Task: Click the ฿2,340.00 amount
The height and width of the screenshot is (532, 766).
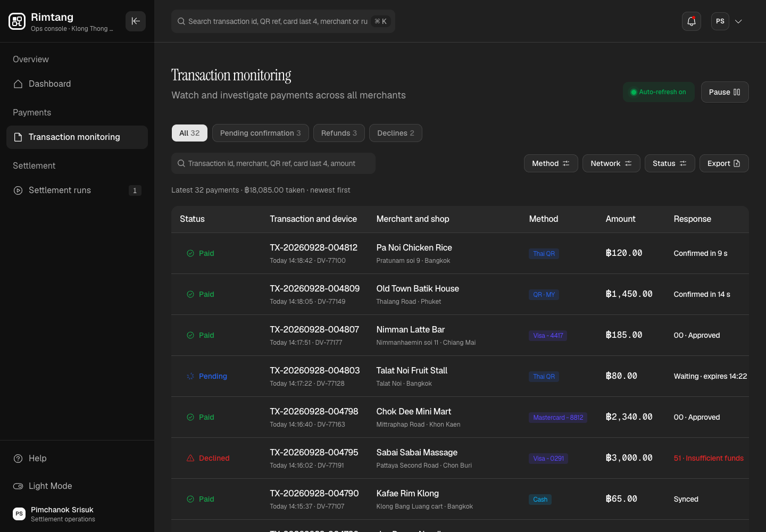Action: click(x=629, y=417)
